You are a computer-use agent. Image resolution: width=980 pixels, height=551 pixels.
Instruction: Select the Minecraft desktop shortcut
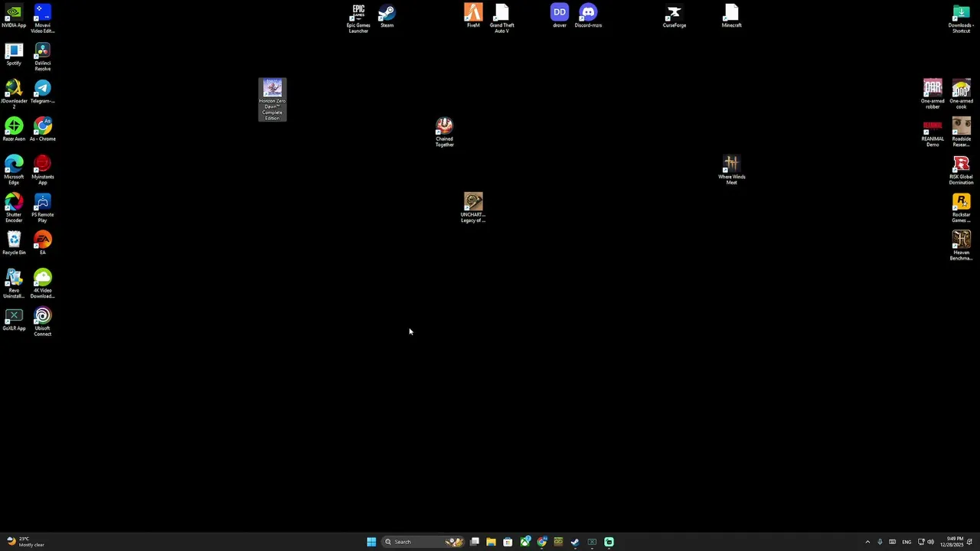click(731, 17)
